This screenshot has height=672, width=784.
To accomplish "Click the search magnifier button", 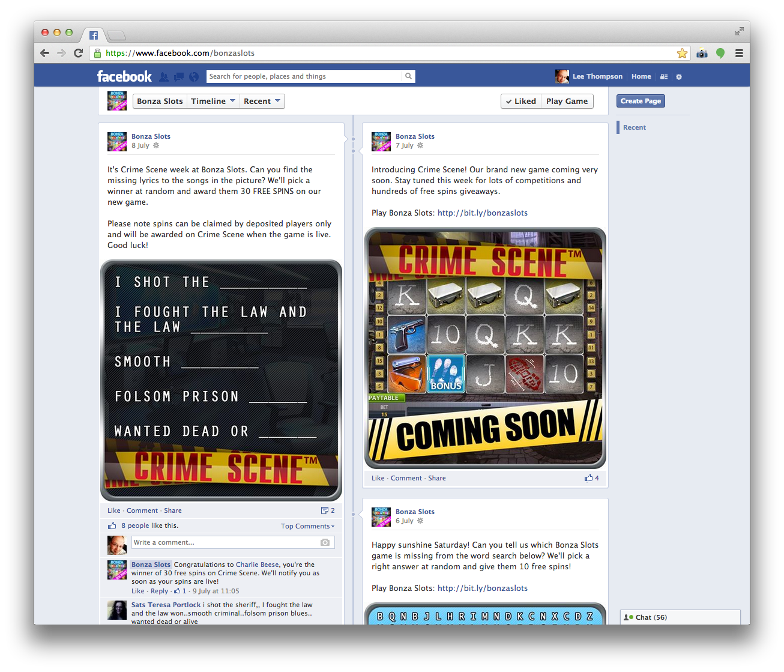I will [x=409, y=76].
